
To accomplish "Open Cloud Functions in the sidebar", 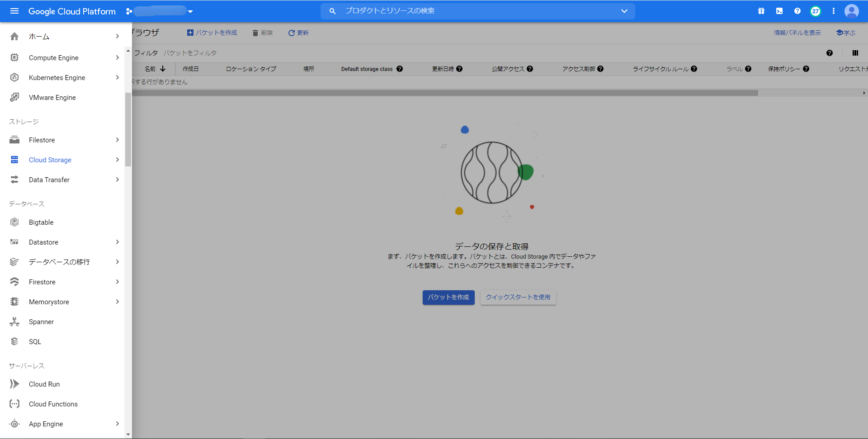I will coord(53,404).
